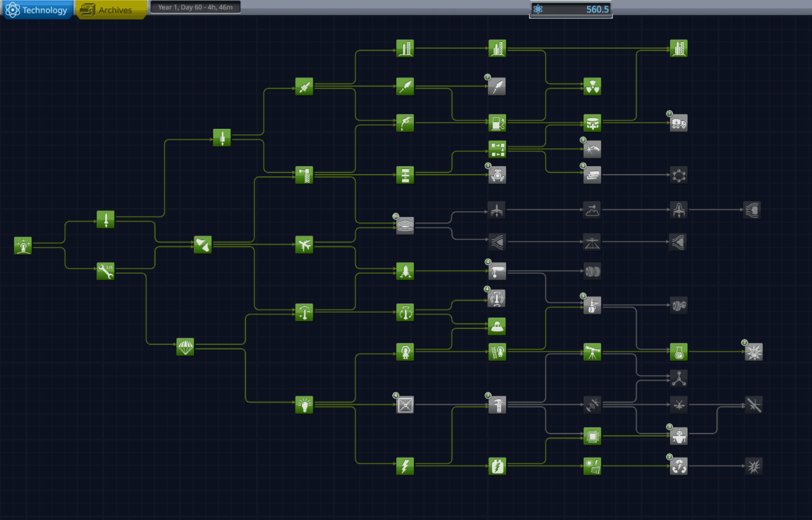Select the locked Electronics dish node
812x520 pixels.
click(592, 404)
